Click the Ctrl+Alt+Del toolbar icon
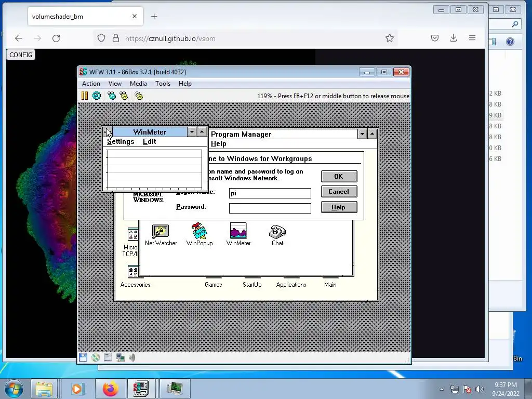The height and width of the screenshot is (399, 532). tap(112, 96)
